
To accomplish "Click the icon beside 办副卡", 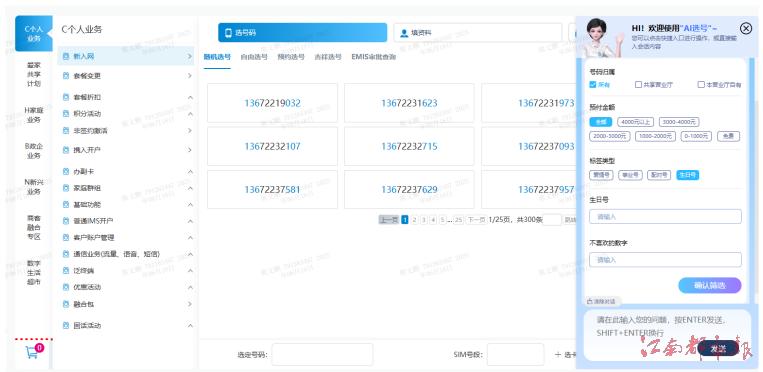I will (66, 171).
